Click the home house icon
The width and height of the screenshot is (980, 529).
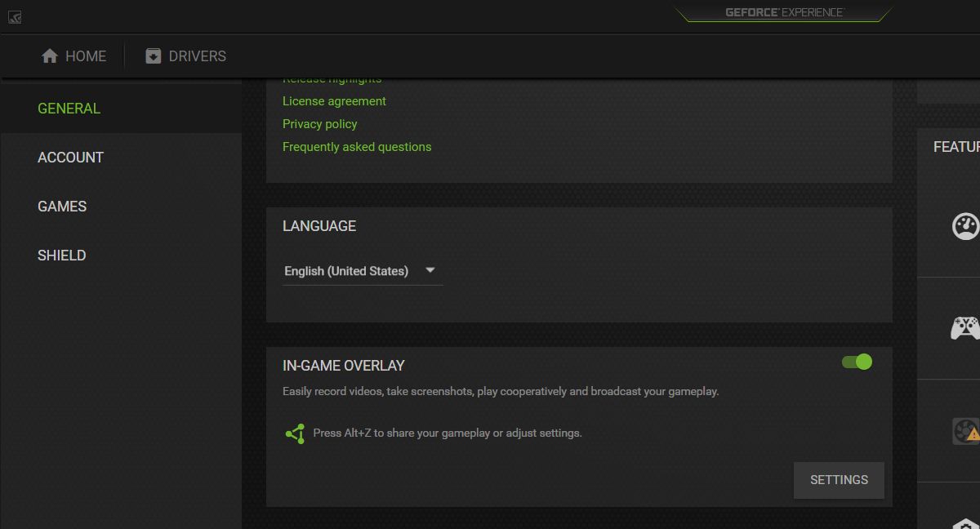click(50, 56)
